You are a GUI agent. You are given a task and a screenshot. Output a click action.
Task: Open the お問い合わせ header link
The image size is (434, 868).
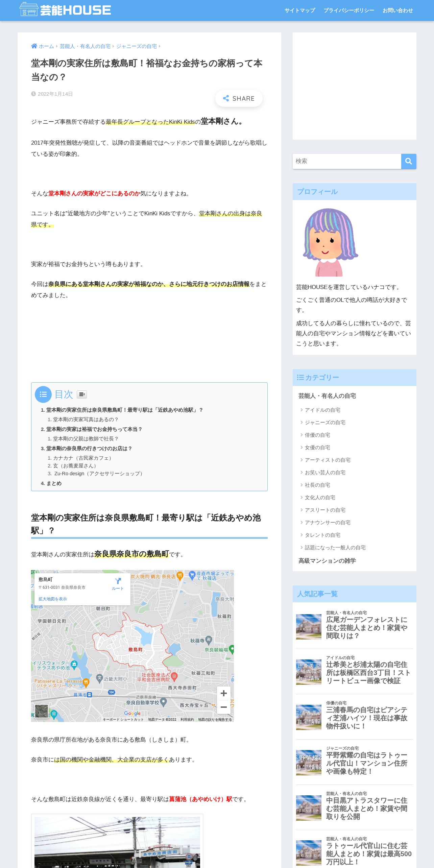coord(398,10)
